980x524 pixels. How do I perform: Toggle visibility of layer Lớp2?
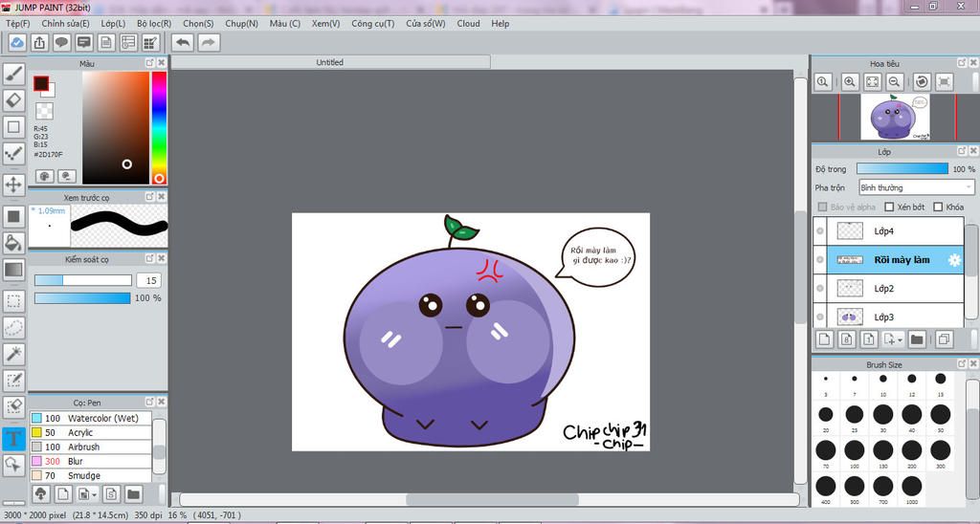point(820,289)
